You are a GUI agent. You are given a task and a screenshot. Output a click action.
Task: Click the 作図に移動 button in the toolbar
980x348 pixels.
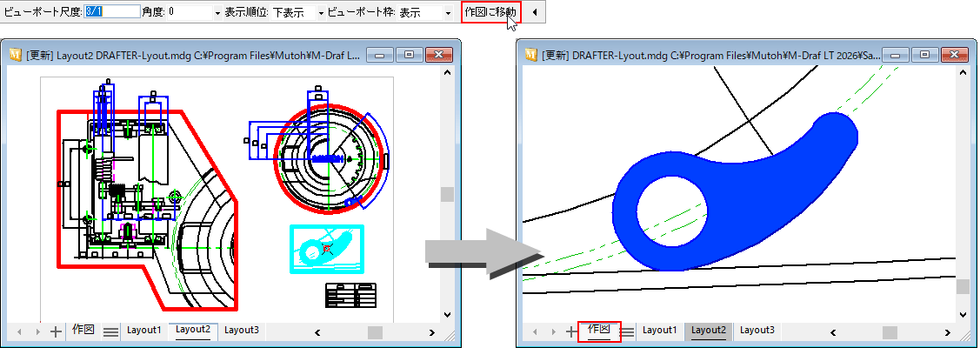(x=490, y=13)
